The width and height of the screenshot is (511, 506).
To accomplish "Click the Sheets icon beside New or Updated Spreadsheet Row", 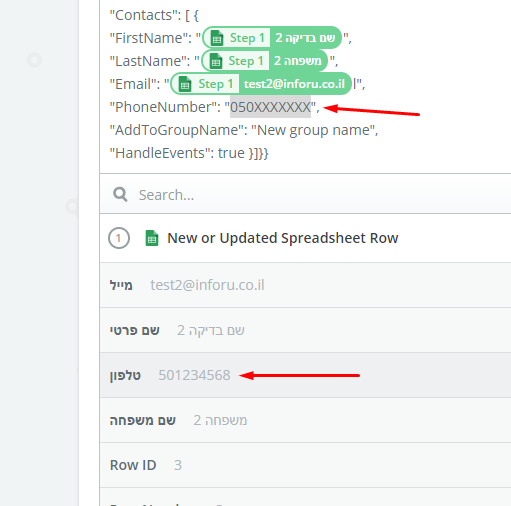I will (x=152, y=238).
